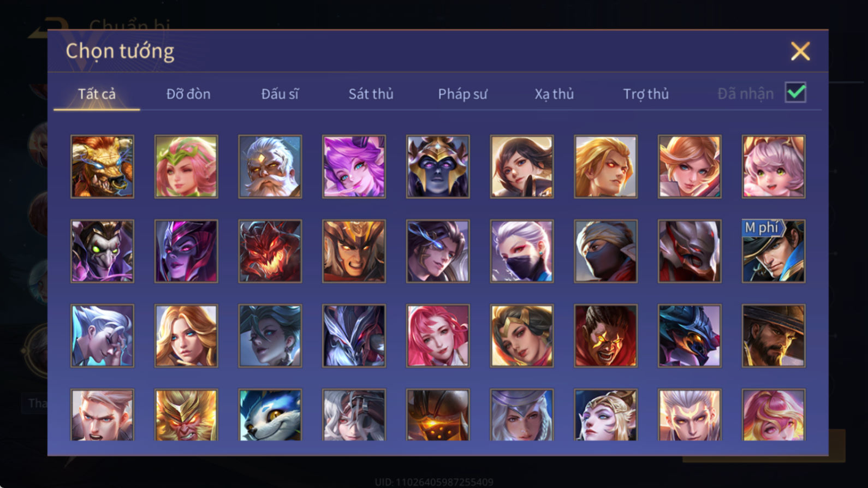Filter by the Pháp sư tab
This screenshot has width=868, height=488.
462,94
